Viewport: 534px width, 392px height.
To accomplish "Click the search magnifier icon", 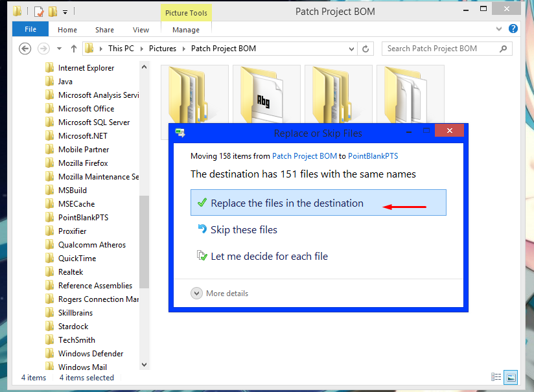I will coord(503,49).
